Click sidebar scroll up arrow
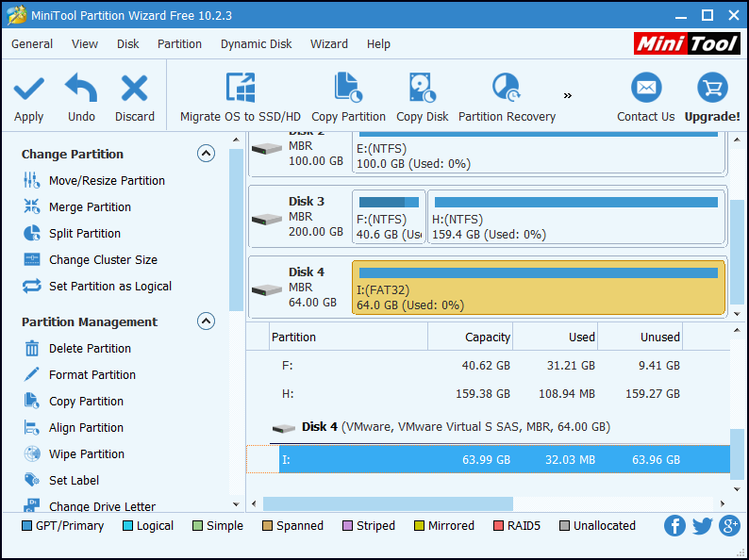 tap(236, 140)
